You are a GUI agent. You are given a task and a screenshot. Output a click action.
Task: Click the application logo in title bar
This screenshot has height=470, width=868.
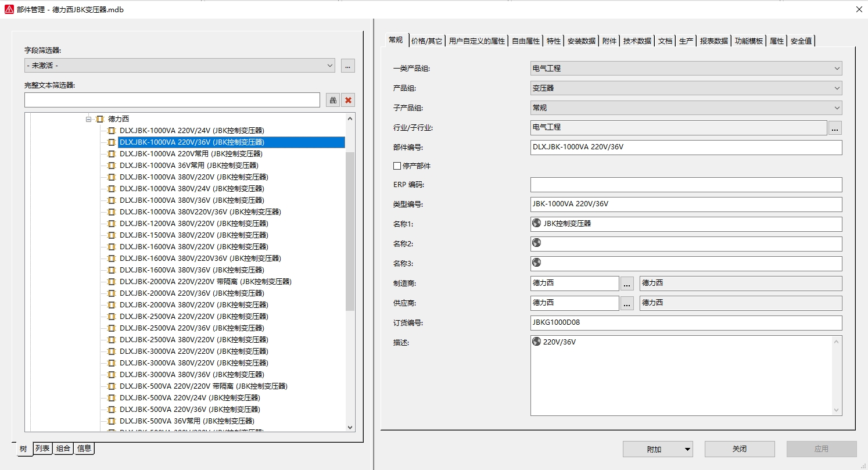pyautogui.click(x=9, y=9)
